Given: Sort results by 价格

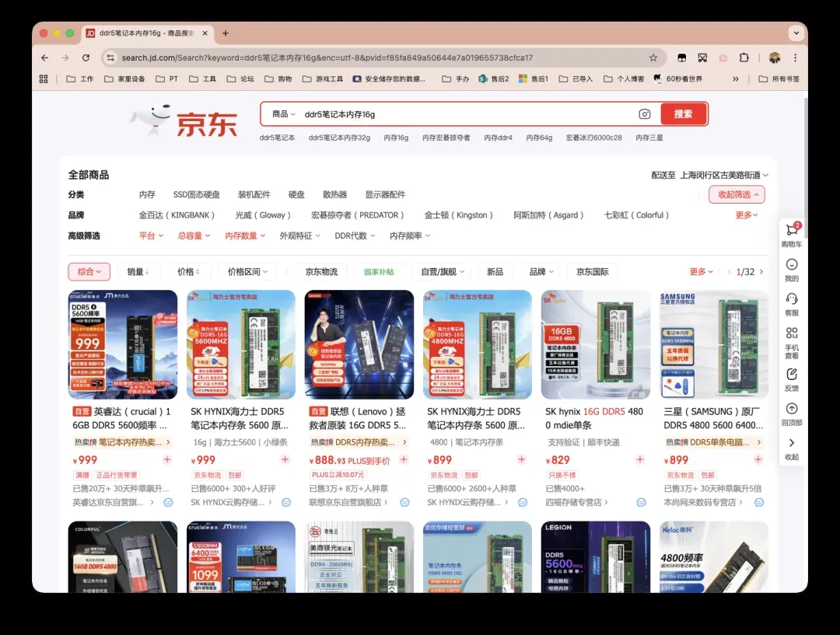Looking at the screenshot, I should point(188,272).
